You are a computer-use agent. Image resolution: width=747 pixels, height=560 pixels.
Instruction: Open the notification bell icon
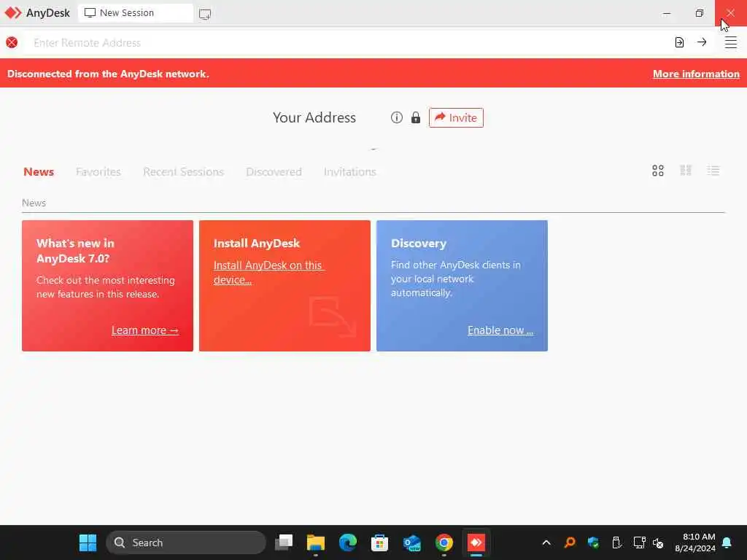tap(727, 542)
